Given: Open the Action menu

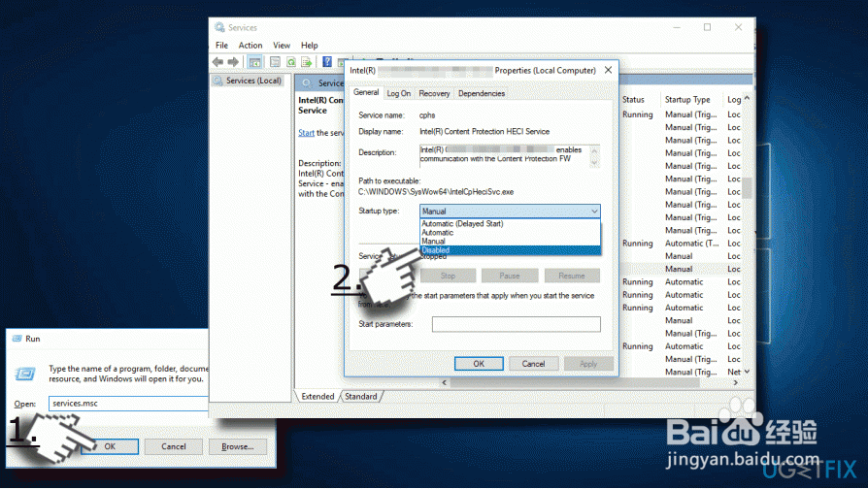Looking at the screenshot, I should 250,46.
